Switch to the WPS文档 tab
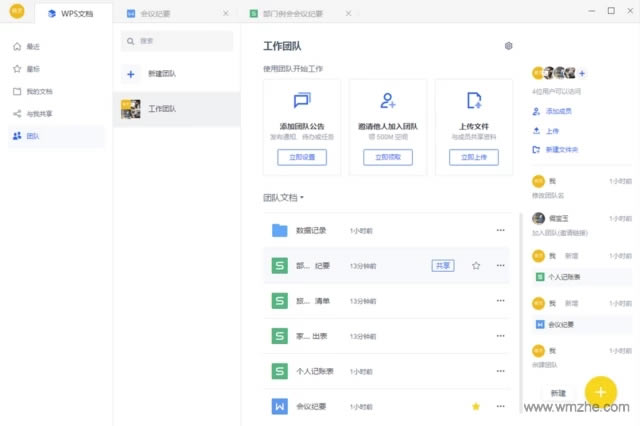This screenshot has height=426, width=640. 73,13
